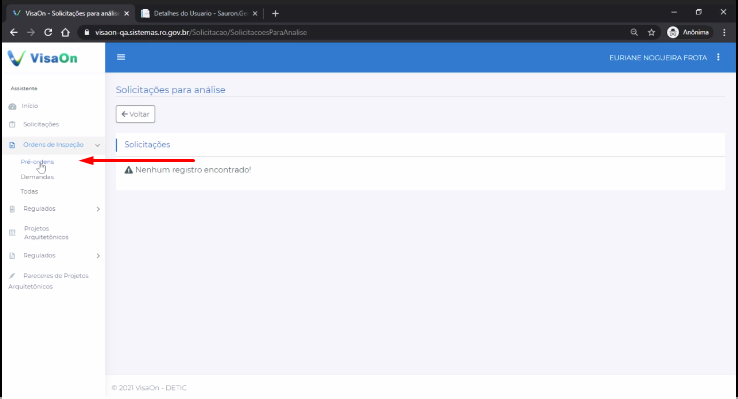The width and height of the screenshot is (738, 399).
Task: Reload the page with the refresh icon
Action: 48,32
